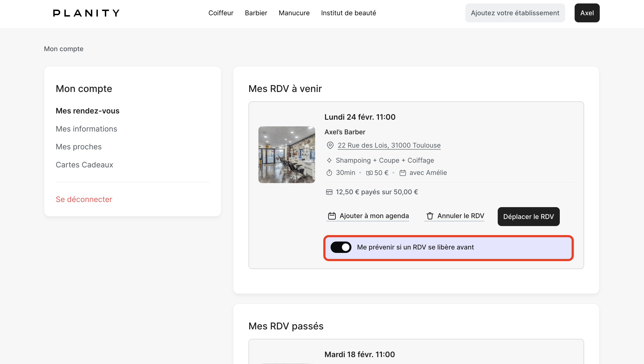Open Manucure in top navigation
The width and height of the screenshot is (644, 364).
[x=294, y=13]
